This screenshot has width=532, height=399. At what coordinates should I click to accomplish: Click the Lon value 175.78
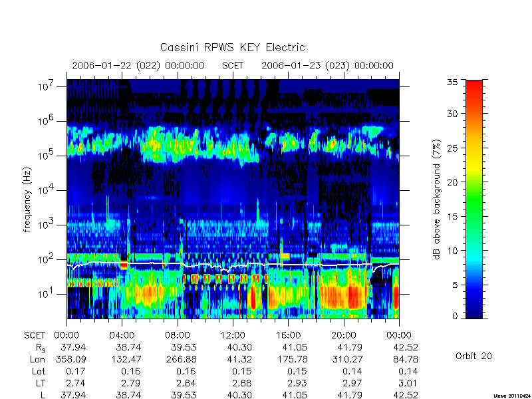tap(295, 359)
